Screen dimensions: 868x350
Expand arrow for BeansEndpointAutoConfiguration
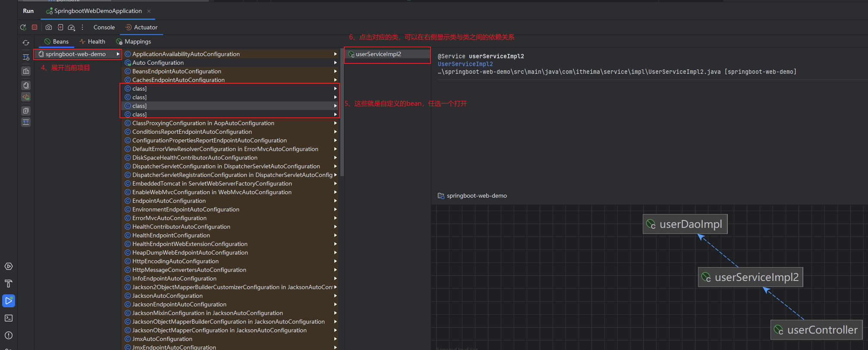[335, 71]
